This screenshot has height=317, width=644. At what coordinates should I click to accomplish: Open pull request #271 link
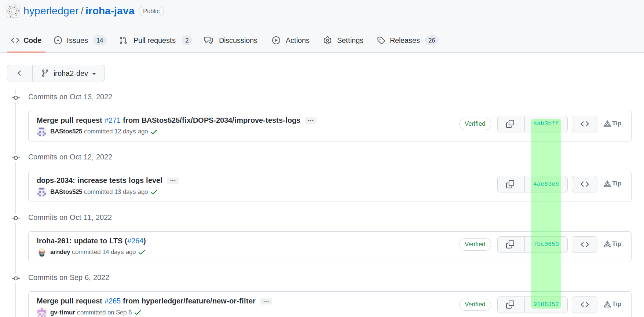click(112, 120)
